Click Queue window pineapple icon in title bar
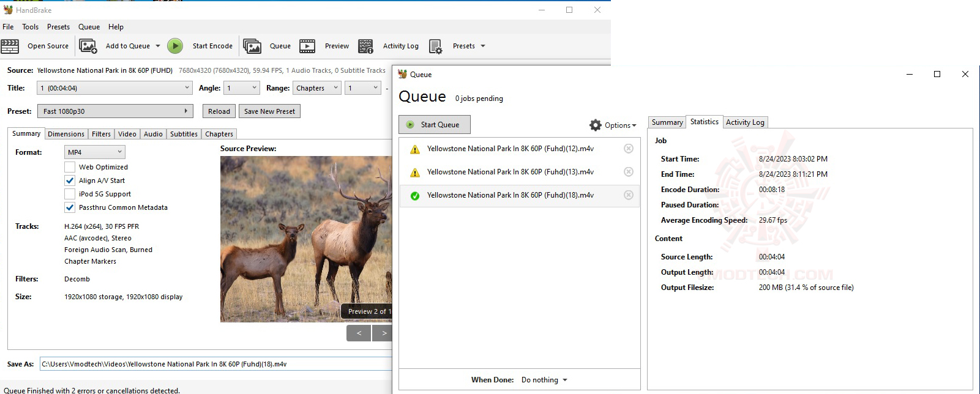This screenshot has width=980, height=394. pos(402,74)
